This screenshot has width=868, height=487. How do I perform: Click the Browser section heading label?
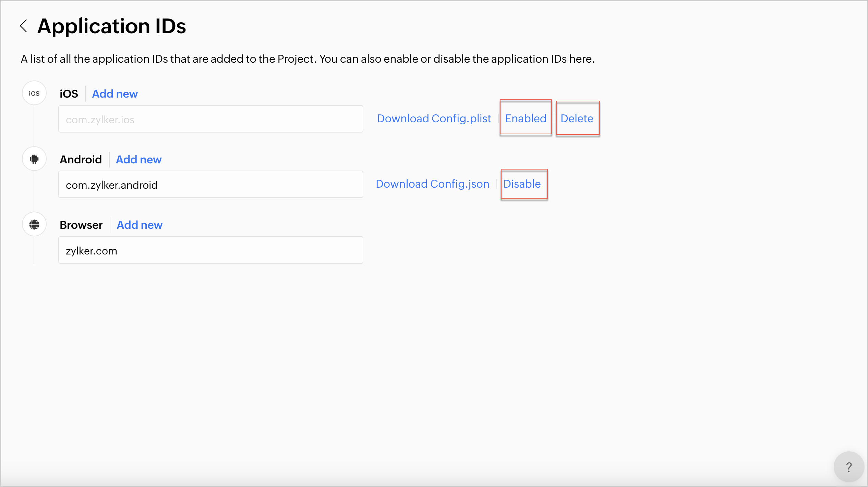coord(81,225)
